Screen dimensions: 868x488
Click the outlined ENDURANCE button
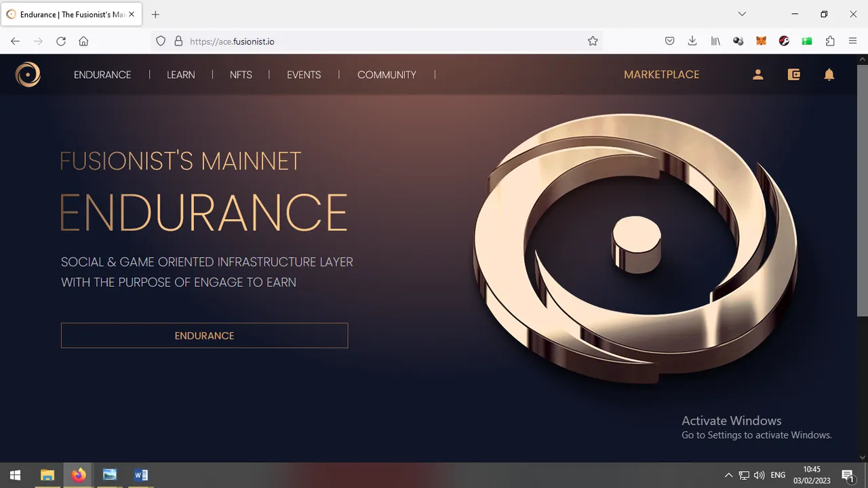point(204,335)
